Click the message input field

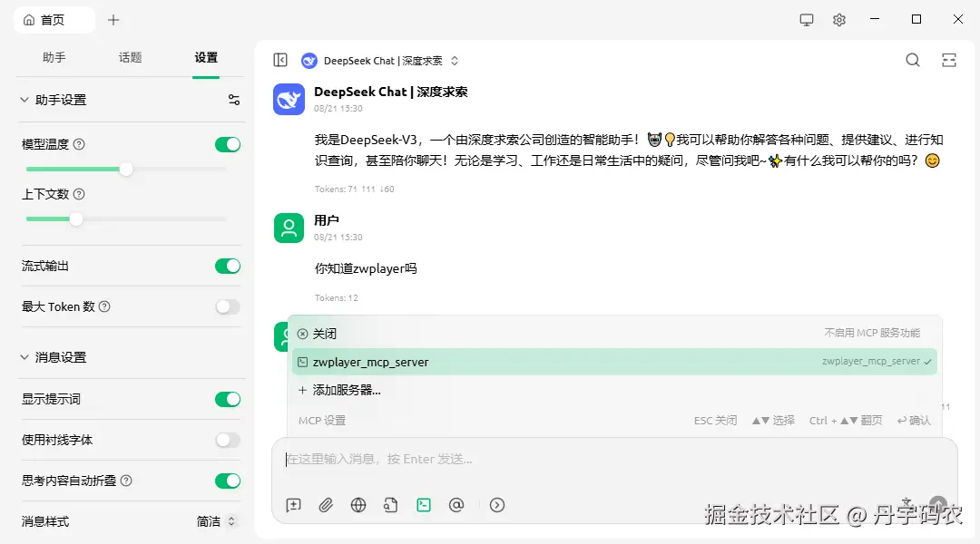(x=544, y=459)
